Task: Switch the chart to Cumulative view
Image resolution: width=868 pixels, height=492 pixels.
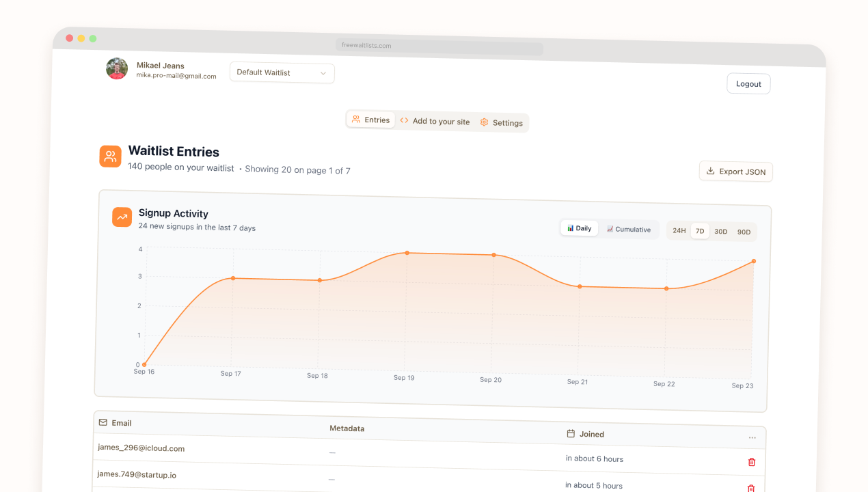Action: pyautogui.click(x=629, y=230)
